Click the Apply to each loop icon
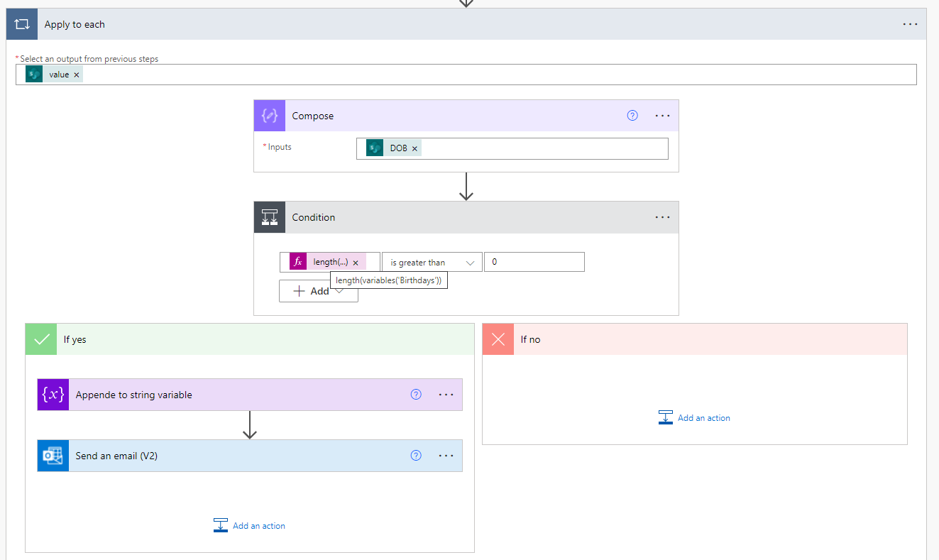This screenshot has height=560, width=939. tap(21, 24)
